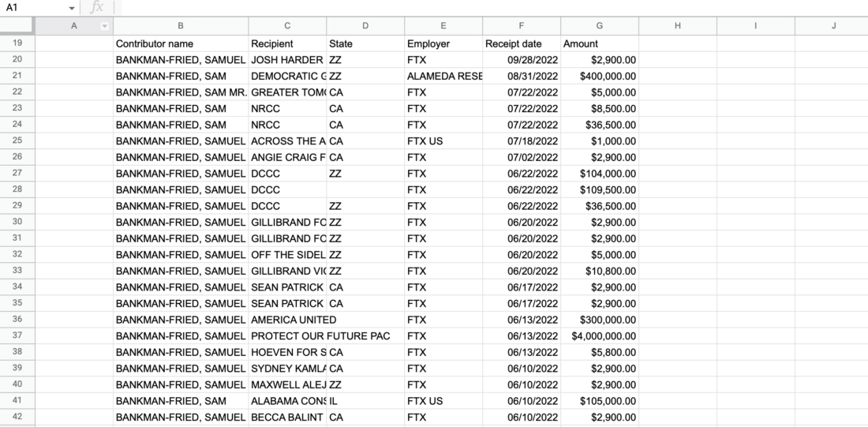The image size is (868, 427).
Task: Select column D header
Action: tap(365, 26)
